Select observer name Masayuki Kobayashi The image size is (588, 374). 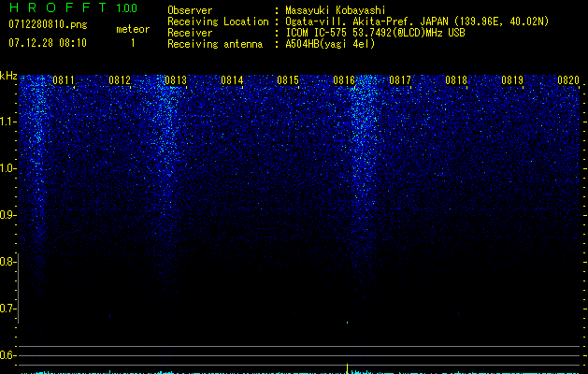[x=335, y=10]
